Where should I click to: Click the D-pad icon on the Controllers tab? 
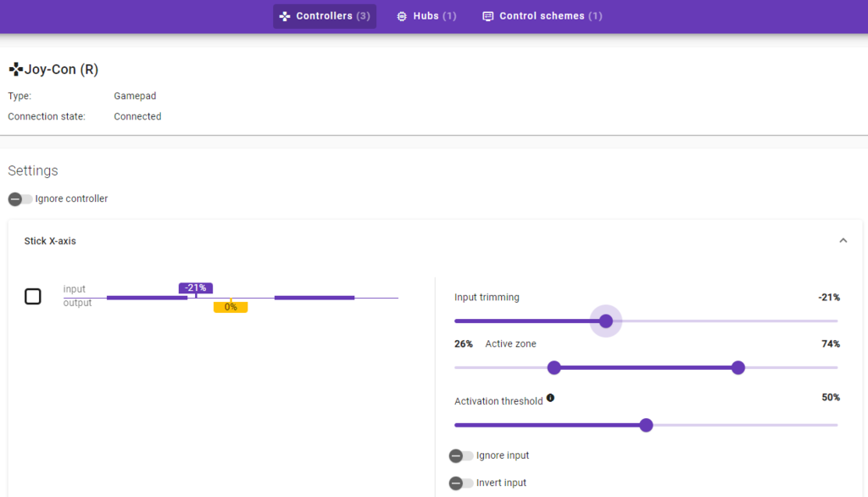(284, 16)
